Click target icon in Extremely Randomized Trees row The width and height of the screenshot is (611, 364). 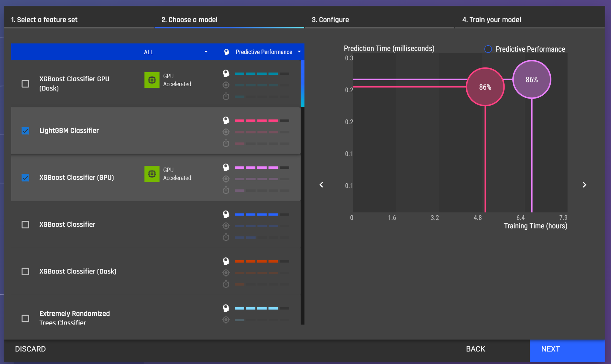tap(226, 320)
